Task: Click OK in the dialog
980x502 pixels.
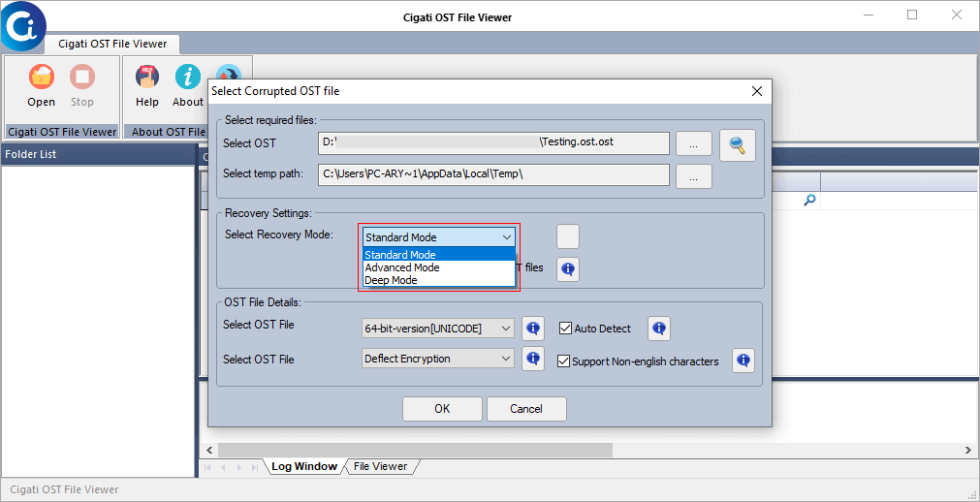Action: click(x=442, y=409)
